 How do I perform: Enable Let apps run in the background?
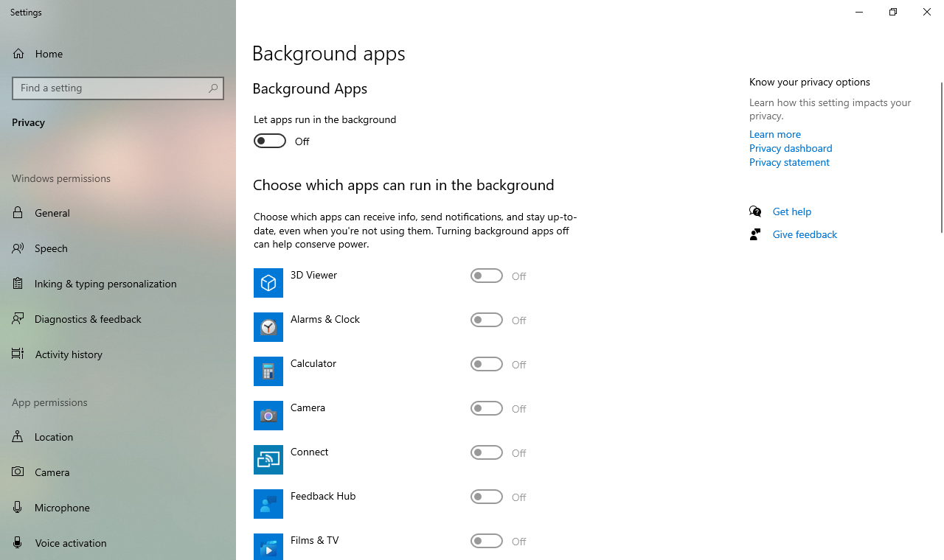tap(270, 141)
